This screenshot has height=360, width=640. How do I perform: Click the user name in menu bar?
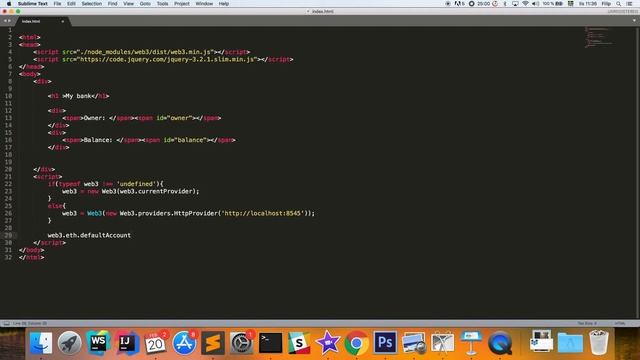[606, 4]
